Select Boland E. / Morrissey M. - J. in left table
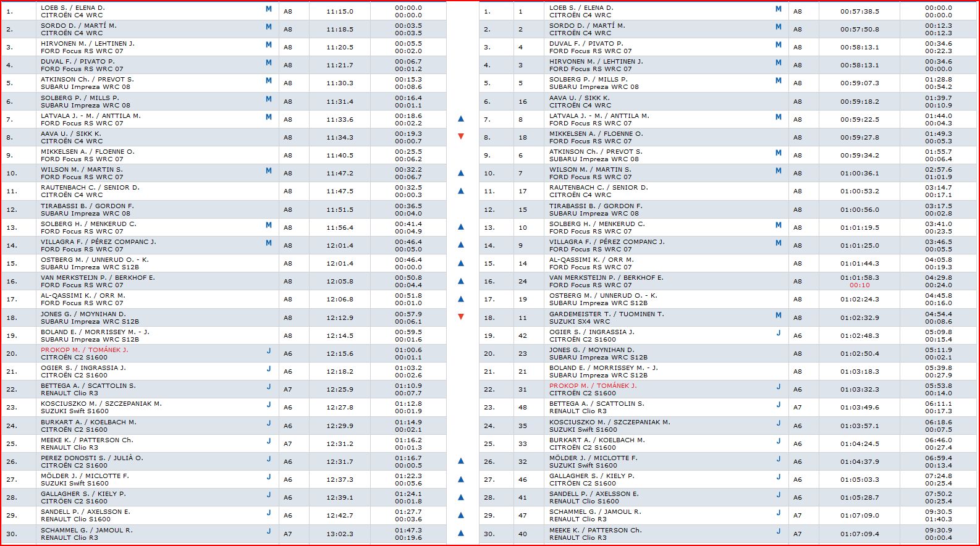 [x=95, y=332]
